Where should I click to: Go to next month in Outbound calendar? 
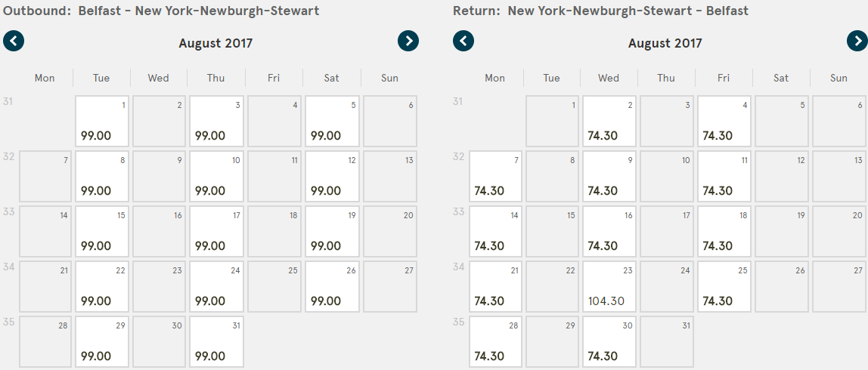[x=408, y=41]
